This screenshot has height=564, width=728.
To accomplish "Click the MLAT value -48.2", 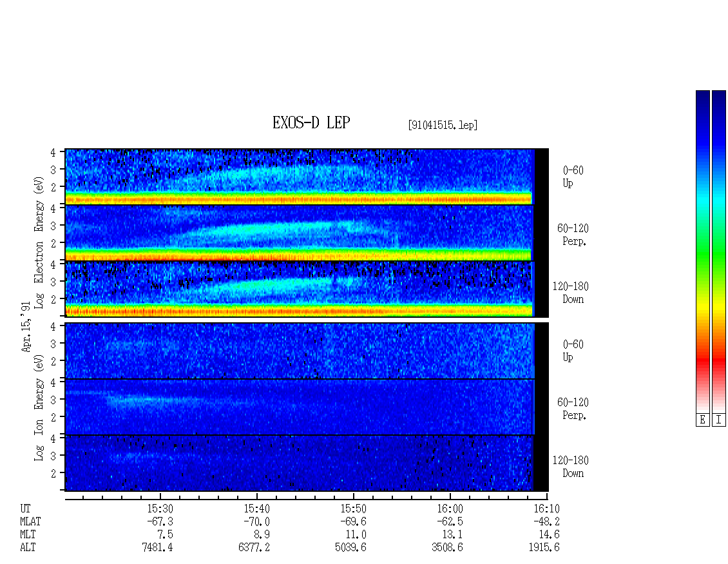I will 546,521.
